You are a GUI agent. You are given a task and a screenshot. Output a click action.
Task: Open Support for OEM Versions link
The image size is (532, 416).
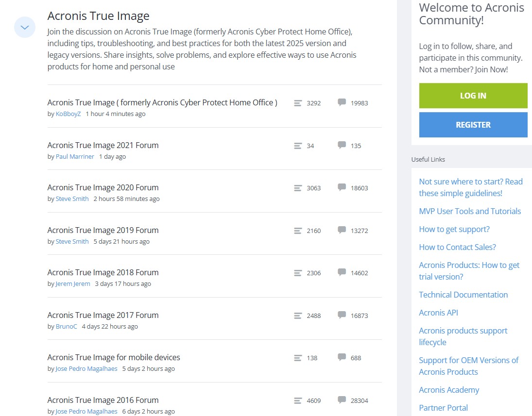click(x=468, y=366)
